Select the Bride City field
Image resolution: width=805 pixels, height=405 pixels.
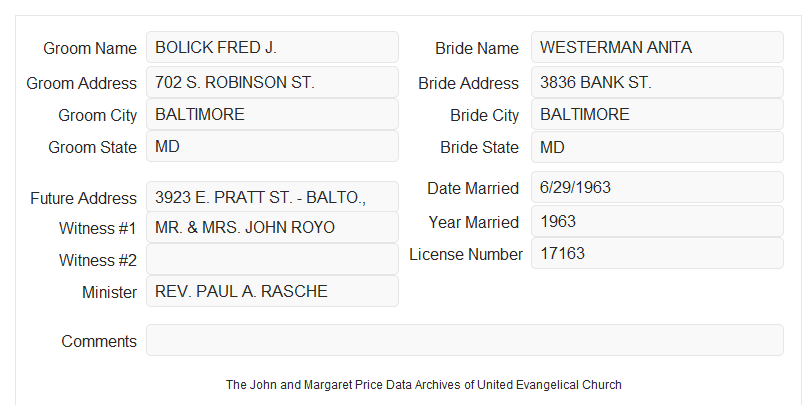click(x=657, y=114)
